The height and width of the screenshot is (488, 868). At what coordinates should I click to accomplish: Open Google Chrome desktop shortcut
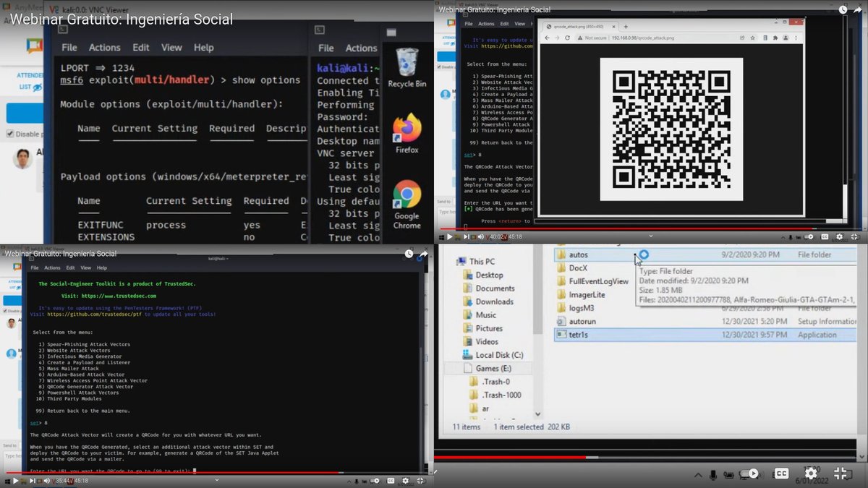(407, 205)
